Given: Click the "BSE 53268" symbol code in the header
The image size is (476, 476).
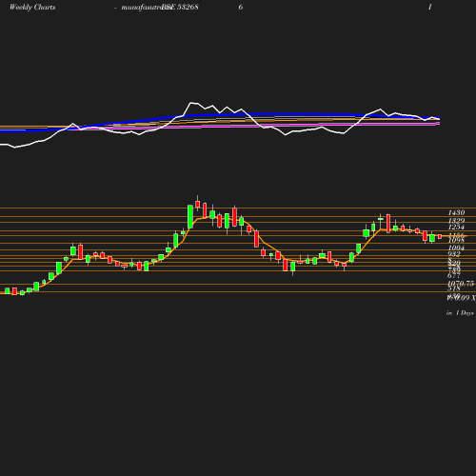Looking at the screenshot, I should click(x=180, y=7).
